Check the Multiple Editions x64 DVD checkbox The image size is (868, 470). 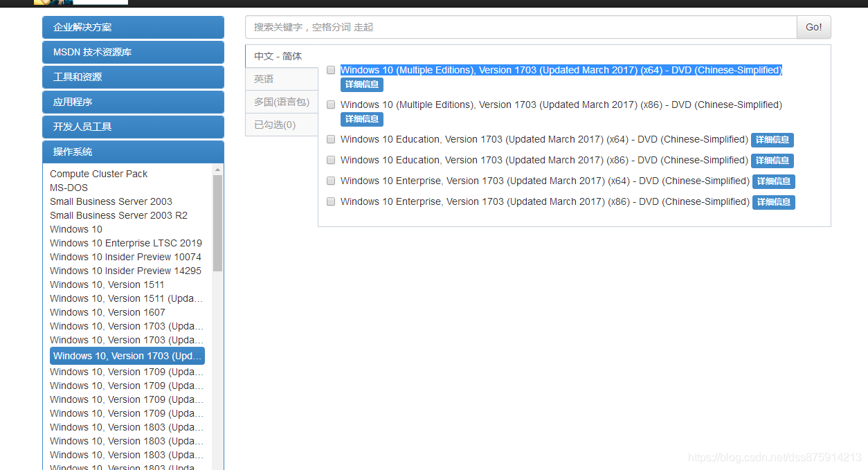click(x=331, y=70)
